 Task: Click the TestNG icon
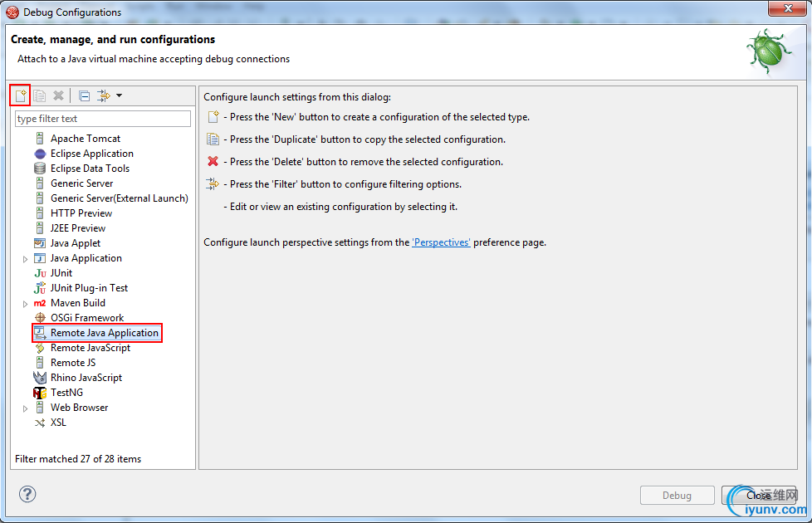click(x=40, y=393)
